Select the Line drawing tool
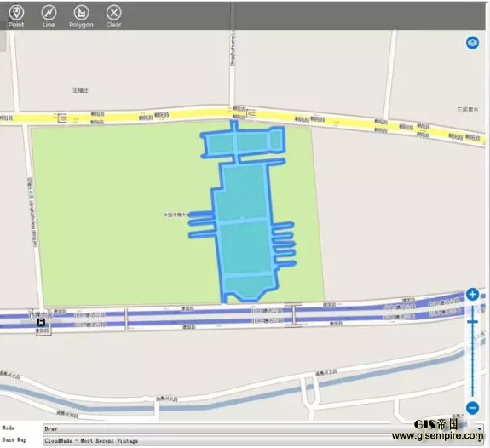Screen dimensions: 490x448 pos(49,16)
